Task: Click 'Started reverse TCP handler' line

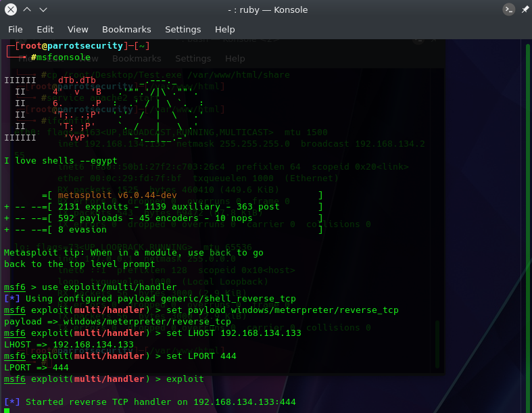Action: (x=150, y=402)
